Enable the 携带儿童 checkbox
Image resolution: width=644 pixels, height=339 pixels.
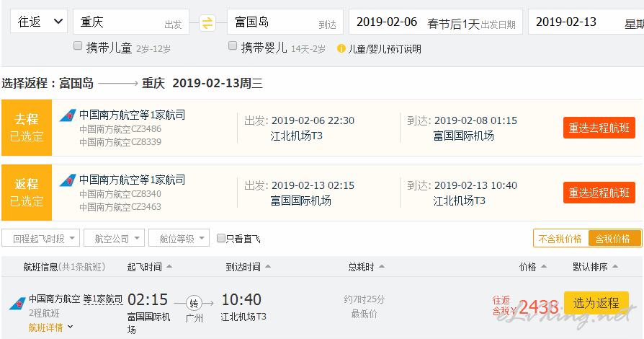coord(78,45)
